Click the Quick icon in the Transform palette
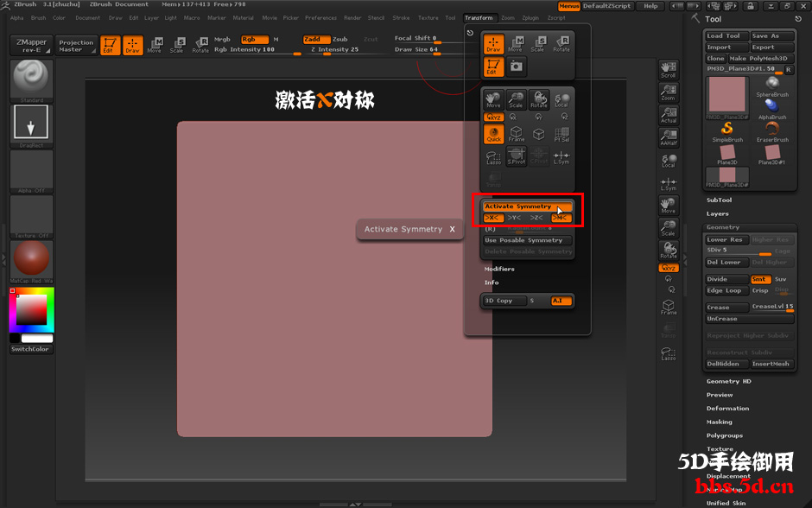Screen dimensions: 812x508 (493, 134)
